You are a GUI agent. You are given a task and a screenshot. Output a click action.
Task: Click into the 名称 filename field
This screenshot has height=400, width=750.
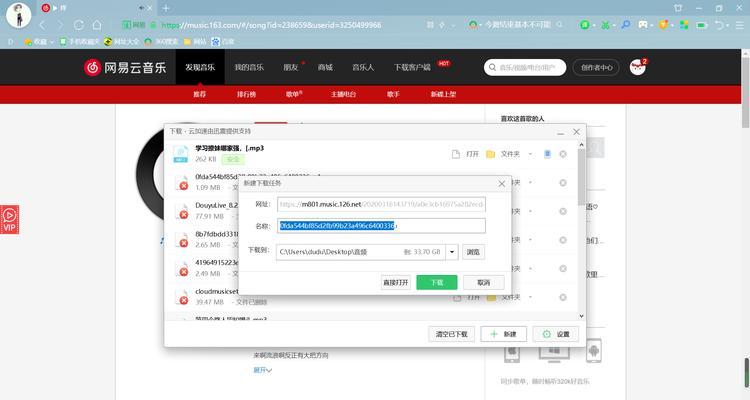point(381,226)
